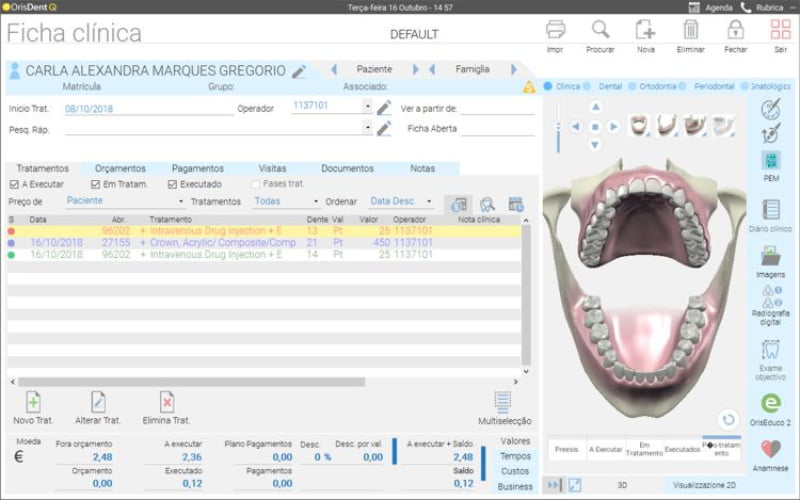
Task: Switch to the Orçamentos tab
Action: pos(120,168)
